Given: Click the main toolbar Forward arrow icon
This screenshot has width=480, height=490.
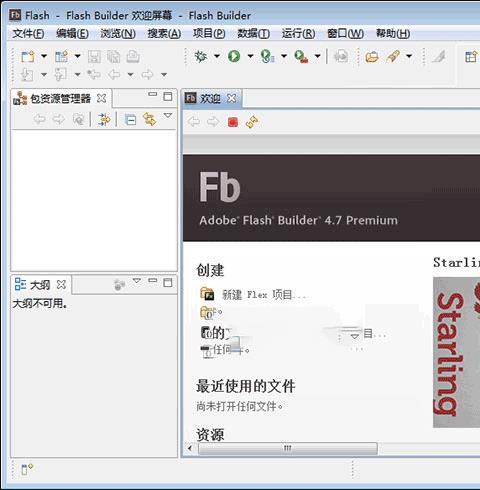Looking at the screenshot, I should click(x=147, y=74).
